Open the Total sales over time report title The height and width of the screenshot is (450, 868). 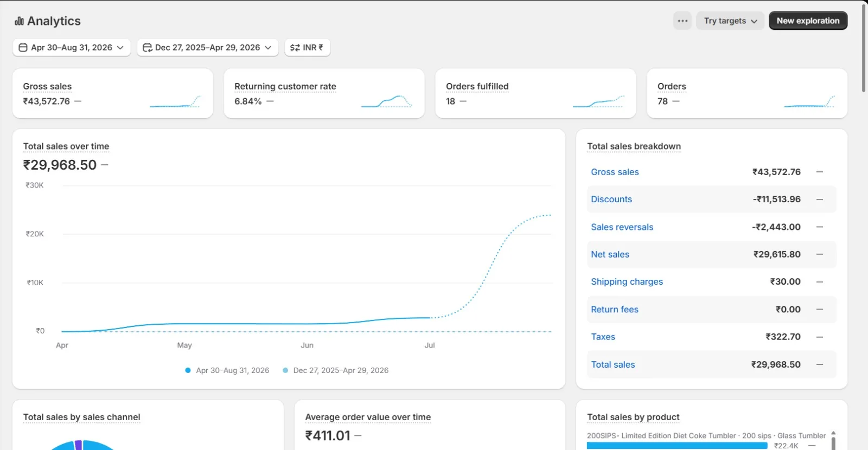coord(66,146)
